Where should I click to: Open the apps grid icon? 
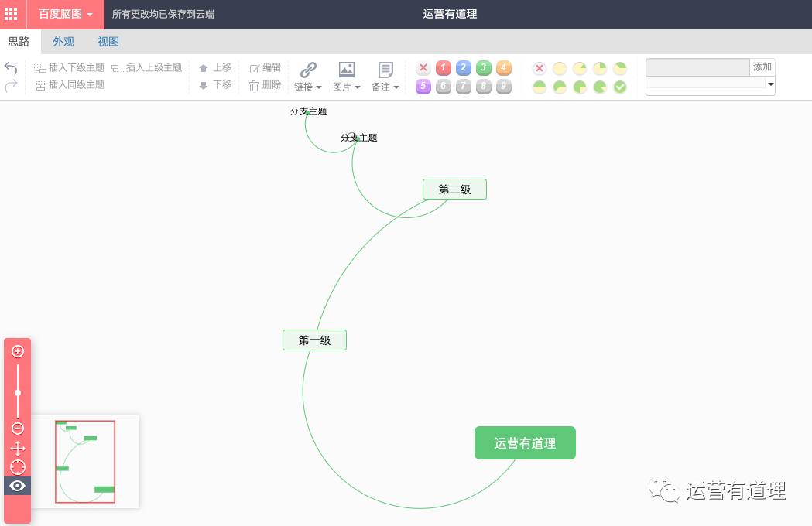pyautogui.click(x=11, y=14)
